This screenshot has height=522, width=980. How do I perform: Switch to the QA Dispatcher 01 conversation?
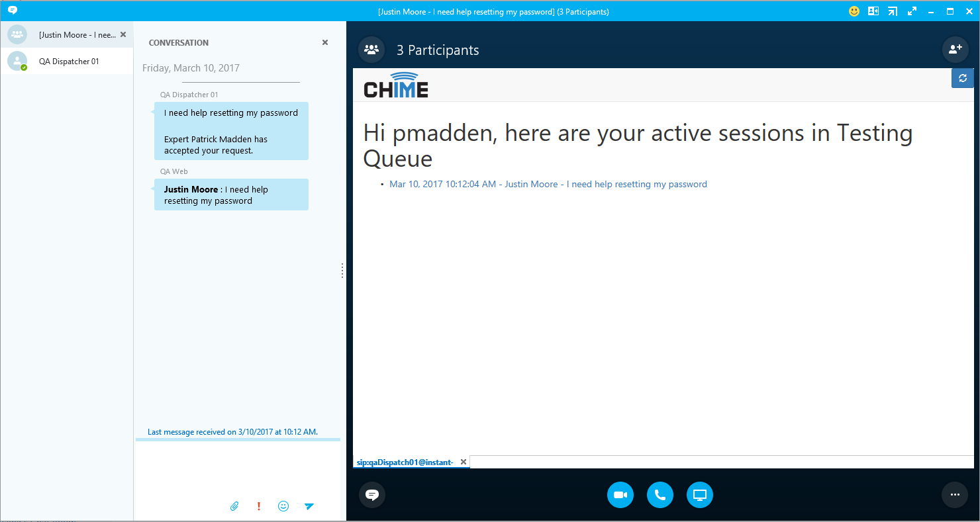(66, 61)
